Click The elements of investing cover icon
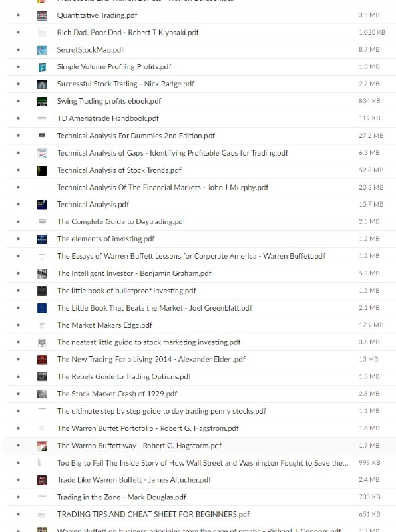Screen dimensions: 396x532 pos(42,239)
